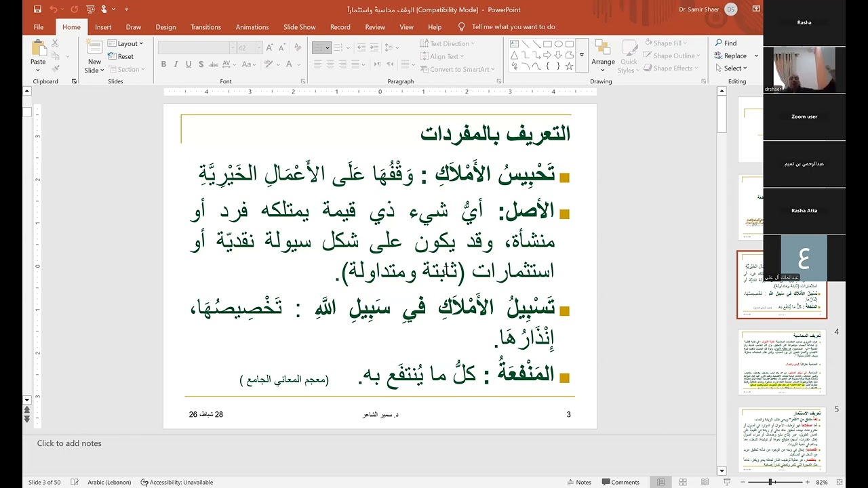Select the triangle shape in shapes gallery
868x488 pixels.
pos(515,55)
